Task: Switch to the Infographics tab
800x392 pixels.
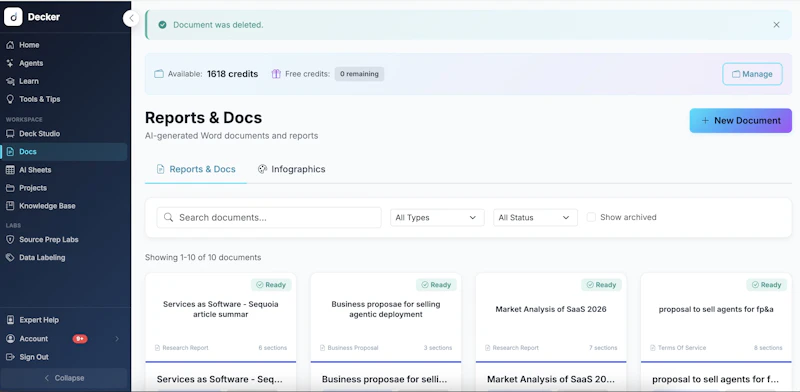Action: click(291, 169)
